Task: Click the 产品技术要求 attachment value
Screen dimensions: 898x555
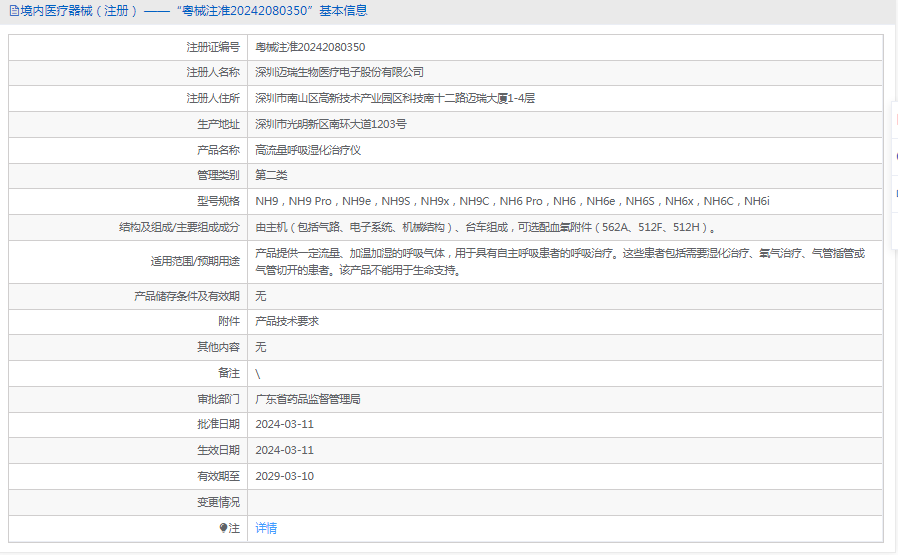Action: coord(286,321)
